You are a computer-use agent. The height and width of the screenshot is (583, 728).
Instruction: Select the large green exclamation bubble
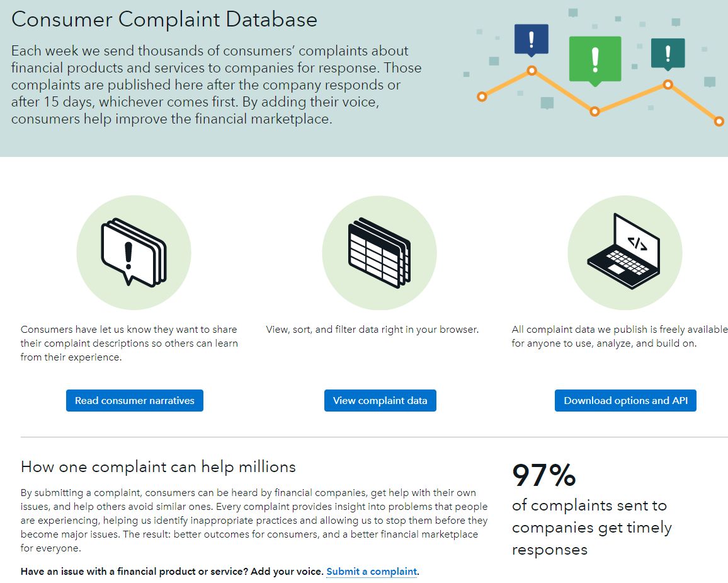pyautogui.click(x=595, y=59)
